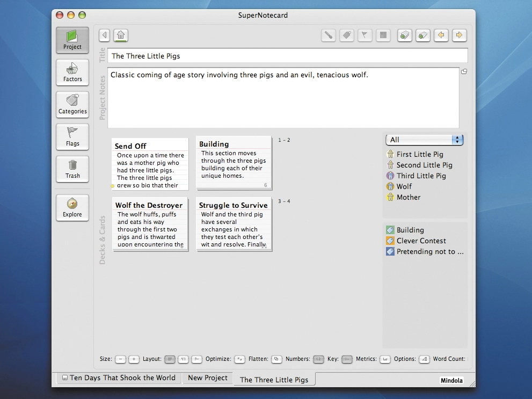Open the Trash sidebar panel
Image resolution: width=532 pixels, height=399 pixels.
click(x=72, y=169)
